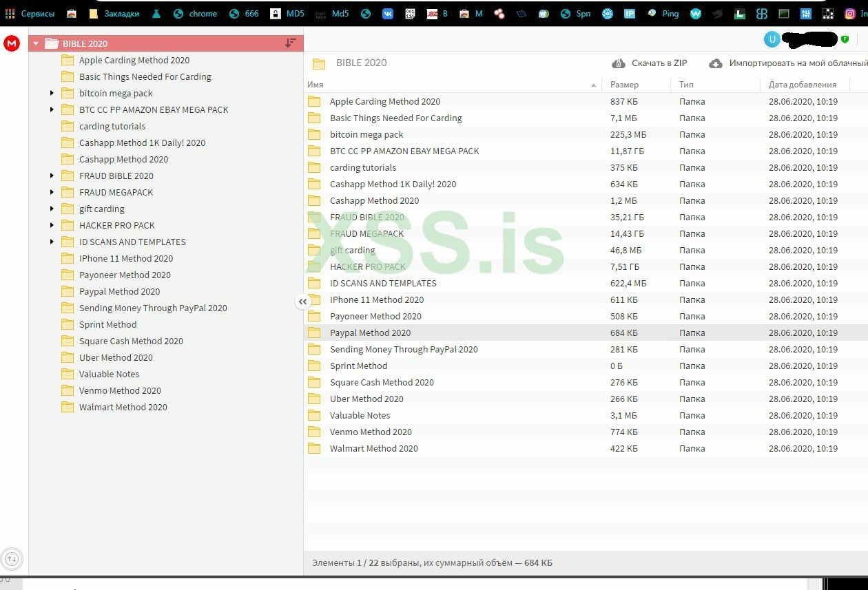This screenshot has width=868, height=590.
Task: Open the IP bookmark icon
Action: [x=630, y=13]
